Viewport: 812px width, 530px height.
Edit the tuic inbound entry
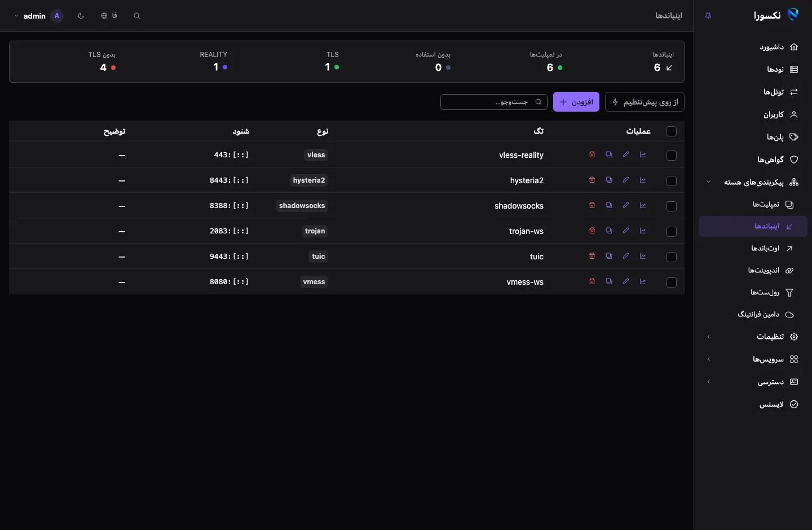[626, 256]
